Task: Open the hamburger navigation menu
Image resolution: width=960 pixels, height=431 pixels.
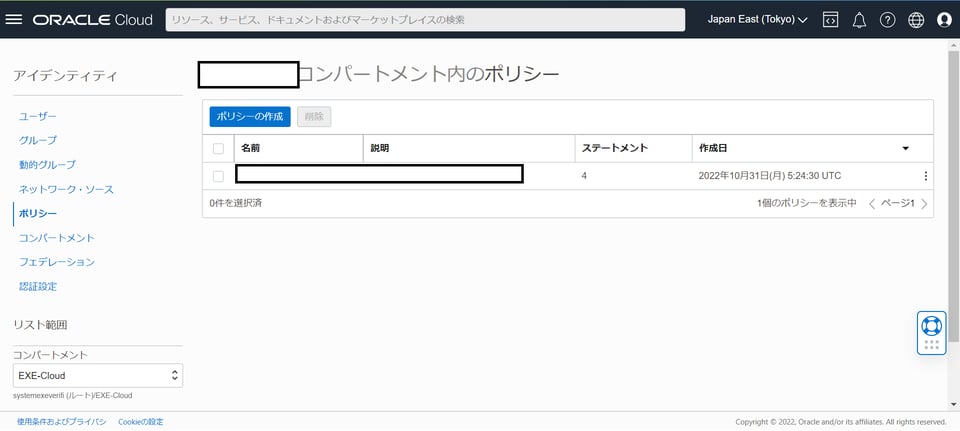Action: tap(14, 20)
